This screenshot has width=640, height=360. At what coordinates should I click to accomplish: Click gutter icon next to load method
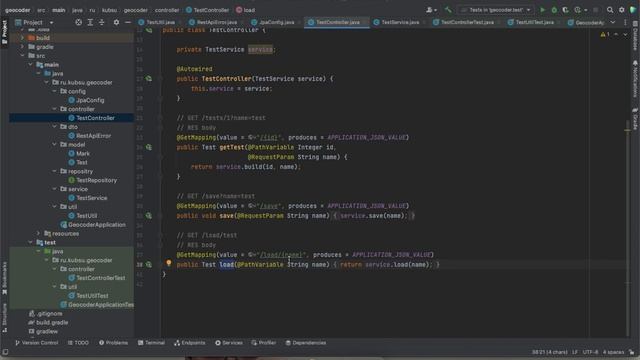pyautogui.click(x=149, y=264)
